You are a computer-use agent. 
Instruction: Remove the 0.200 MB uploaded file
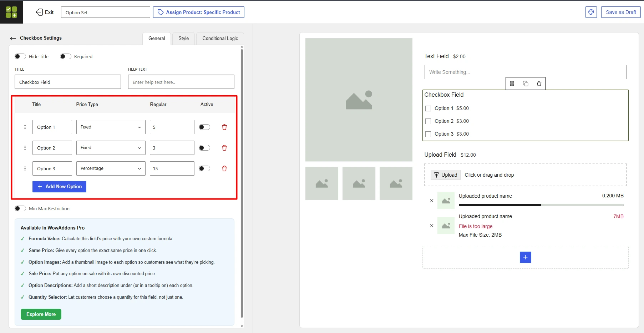[432, 201]
